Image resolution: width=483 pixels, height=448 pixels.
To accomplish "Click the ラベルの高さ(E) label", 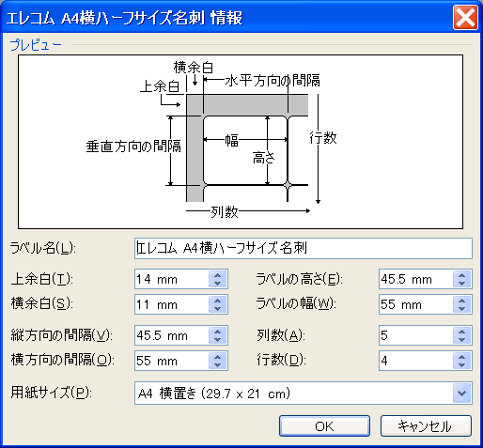I will pyautogui.click(x=300, y=279).
